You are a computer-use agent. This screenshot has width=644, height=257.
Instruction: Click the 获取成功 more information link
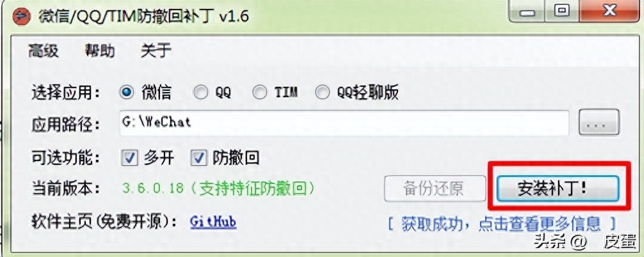click(503, 224)
